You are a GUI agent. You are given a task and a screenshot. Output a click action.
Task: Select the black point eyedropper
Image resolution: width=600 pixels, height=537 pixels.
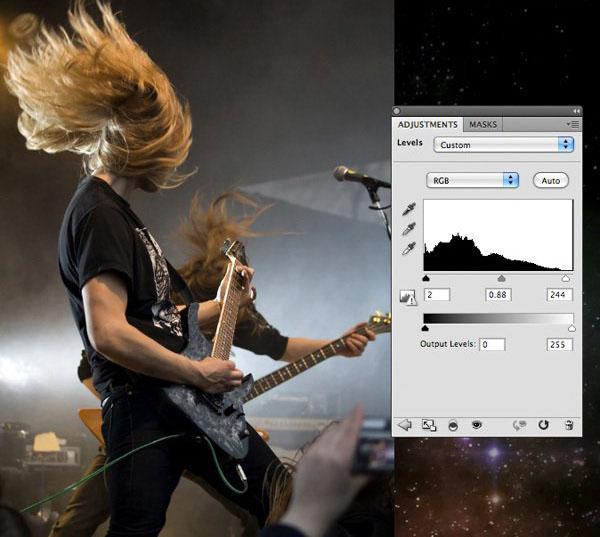click(409, 209)
